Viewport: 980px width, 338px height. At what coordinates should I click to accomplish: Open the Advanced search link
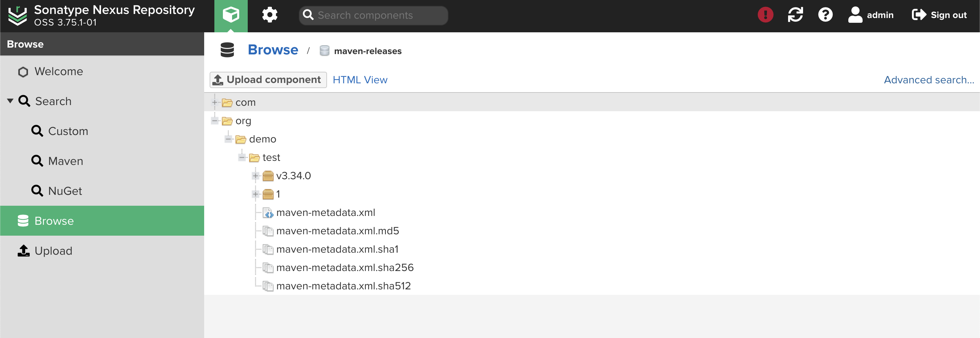coord(929,80)
